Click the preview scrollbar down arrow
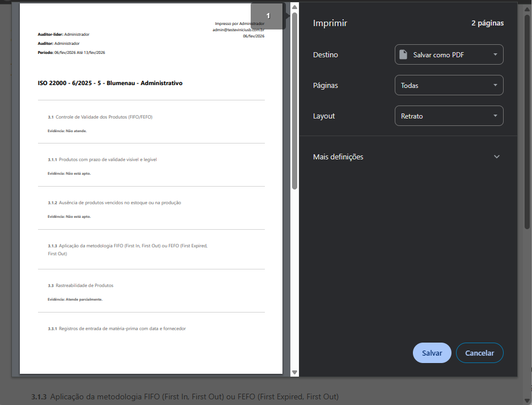This screenshot has height=405, width=532. [294, 373]
